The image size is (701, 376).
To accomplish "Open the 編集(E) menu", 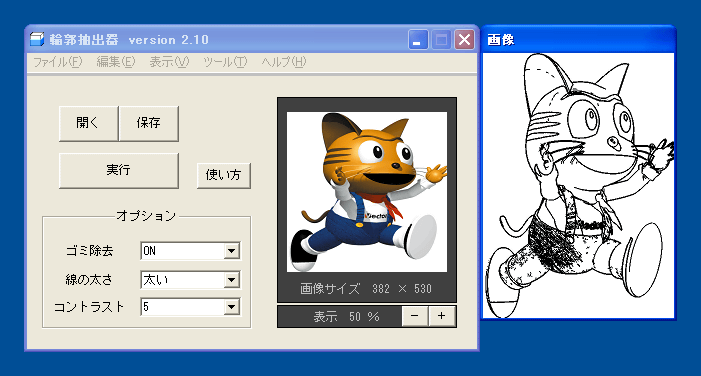I will tap(116, 62).
